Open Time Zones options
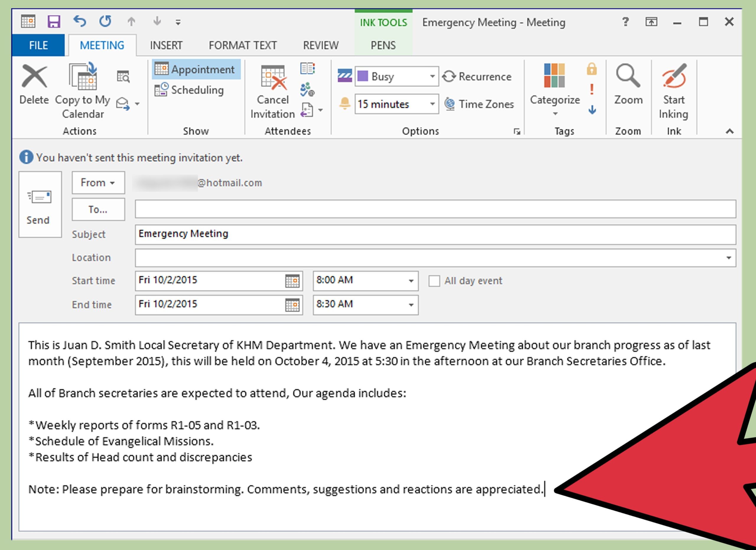The image size is (756, 550). tap(480, 104)
